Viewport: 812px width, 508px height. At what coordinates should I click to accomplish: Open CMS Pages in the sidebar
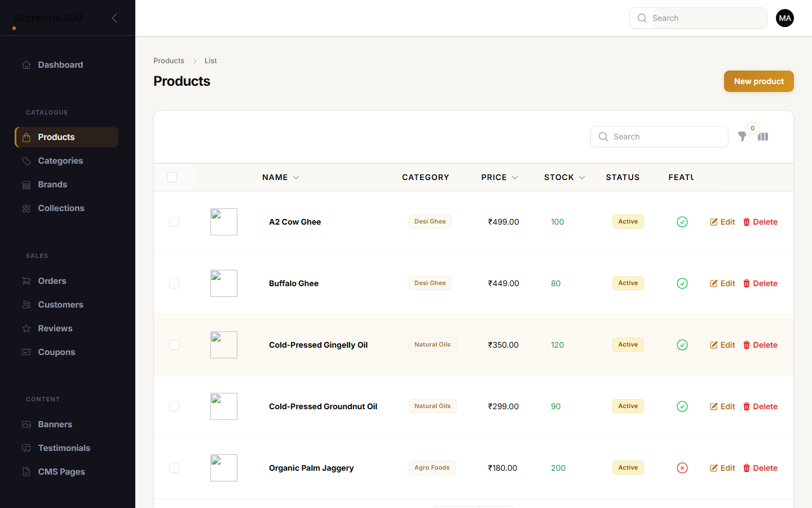click(x=67, y=472)
